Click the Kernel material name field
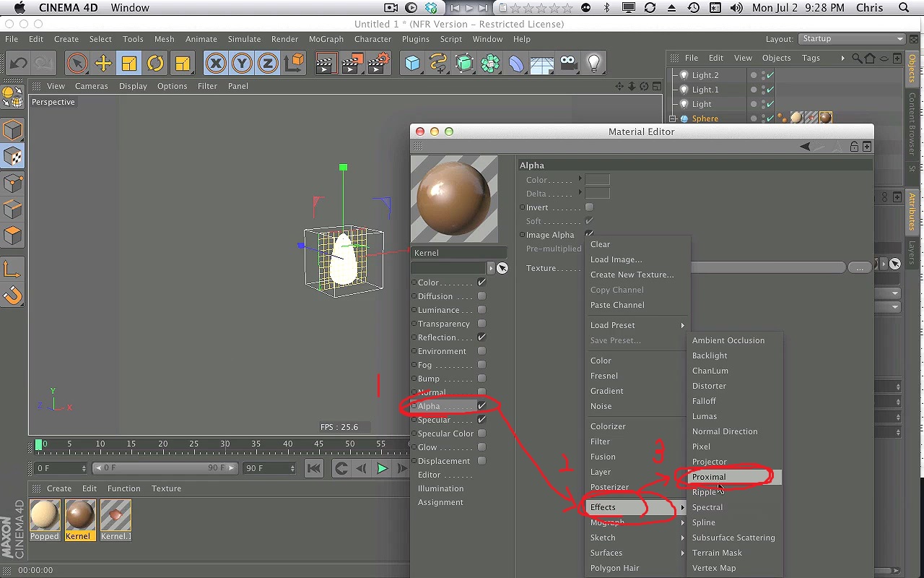Viewport: 924px width, 578px height. pyautogui.click(x=459, y=253)
